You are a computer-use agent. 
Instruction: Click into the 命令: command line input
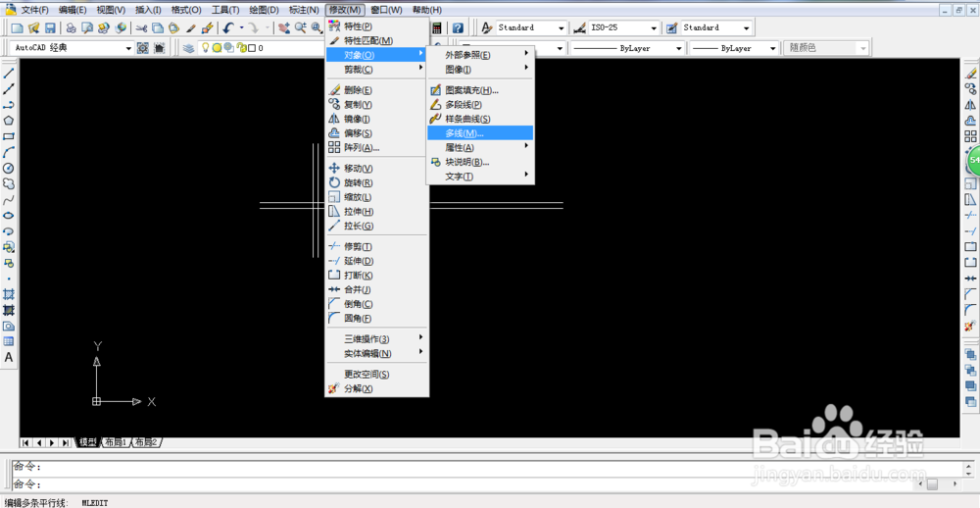[487, 484]
